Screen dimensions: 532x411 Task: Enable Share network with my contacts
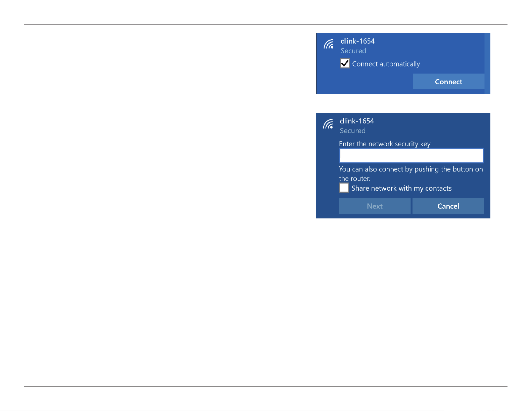click(x=344, y=188)
